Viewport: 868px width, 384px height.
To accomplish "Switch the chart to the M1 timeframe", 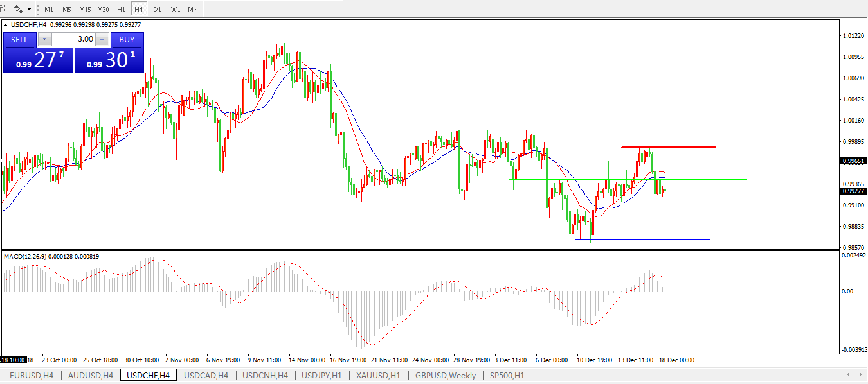I will (49, 10).
